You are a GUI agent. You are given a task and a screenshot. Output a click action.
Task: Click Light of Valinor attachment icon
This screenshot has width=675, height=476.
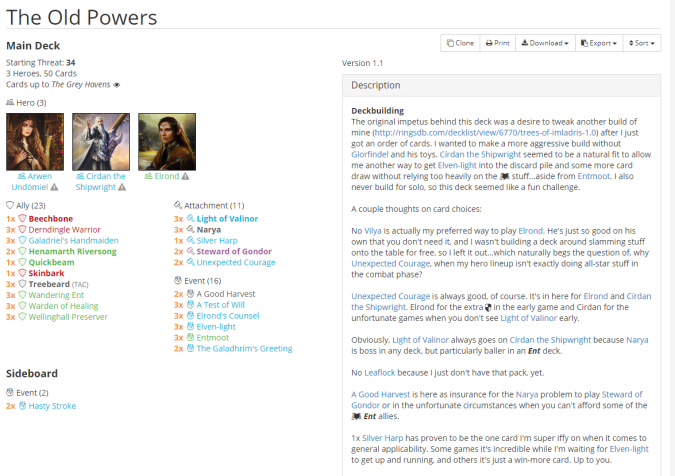(x=190, y=219)
